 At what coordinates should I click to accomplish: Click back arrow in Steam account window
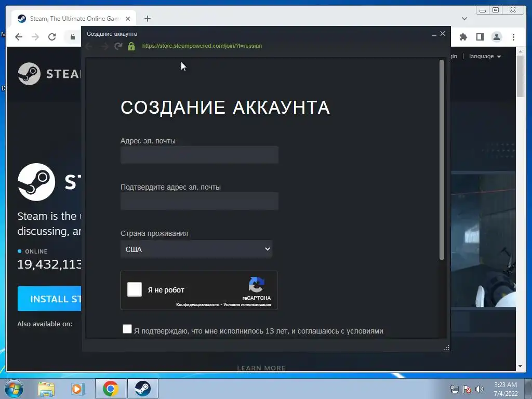89,46
